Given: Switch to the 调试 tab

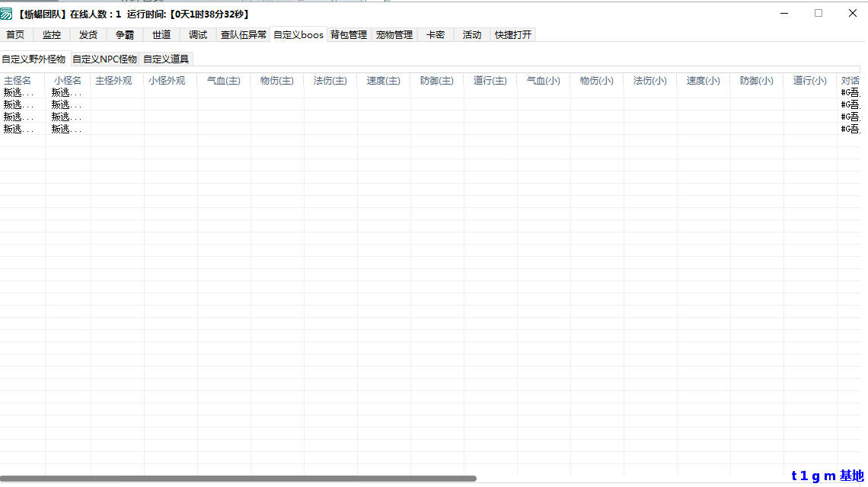Looking at the screenshot, I should (198, 34).
